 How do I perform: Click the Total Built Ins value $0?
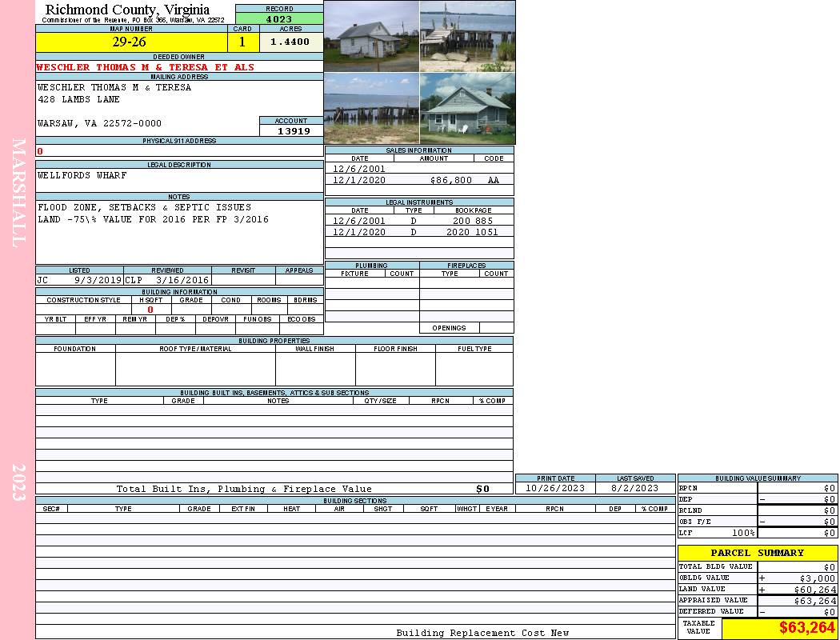tap(482, 489)
